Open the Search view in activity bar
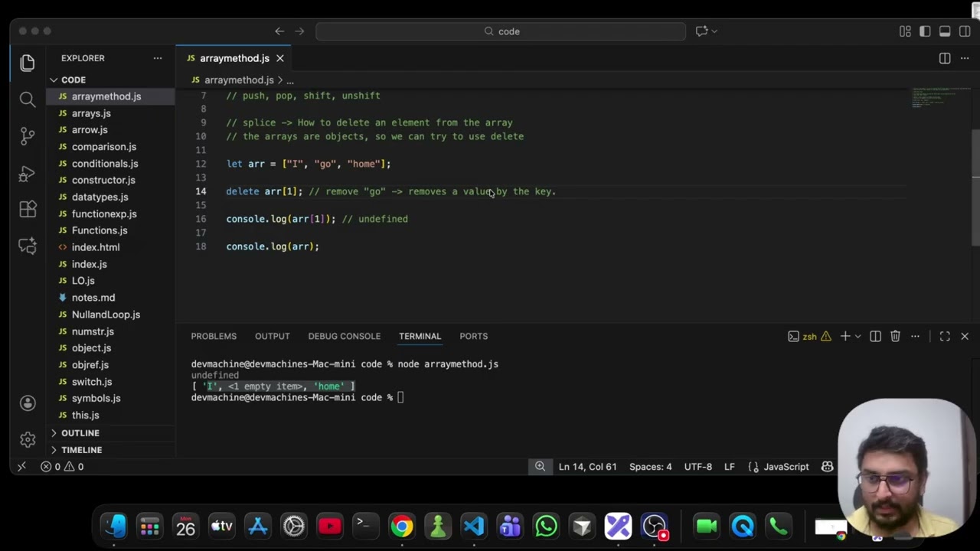 (28, 99)
